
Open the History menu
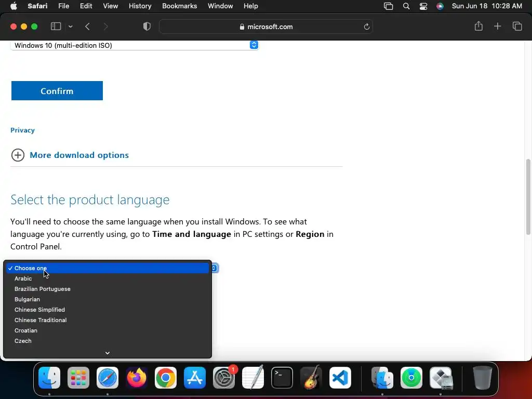pyautogui.click(x=140, y=6)
